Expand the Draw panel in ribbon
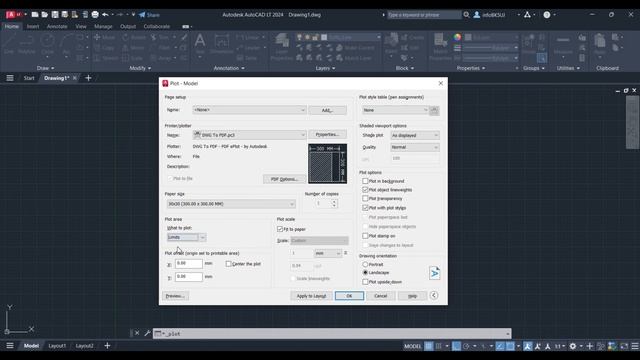640x360 pixels. click(x=45, y=68)
